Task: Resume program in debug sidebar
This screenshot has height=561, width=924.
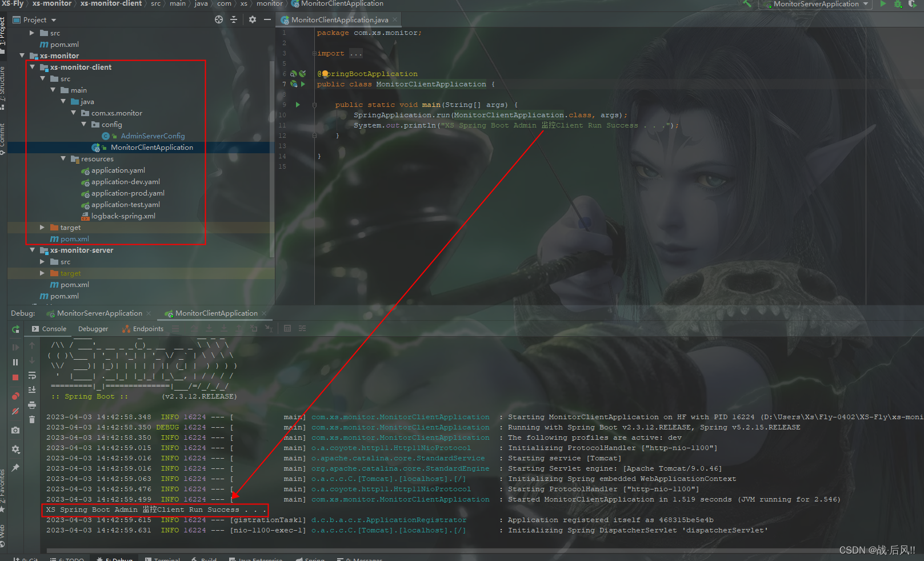Action: [15, 347]
